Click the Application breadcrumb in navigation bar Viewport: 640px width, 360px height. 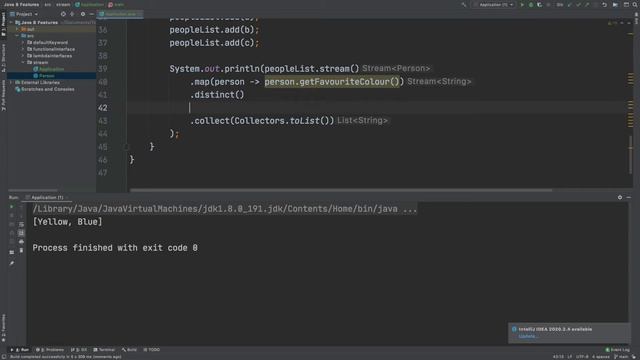click(89, 4)
